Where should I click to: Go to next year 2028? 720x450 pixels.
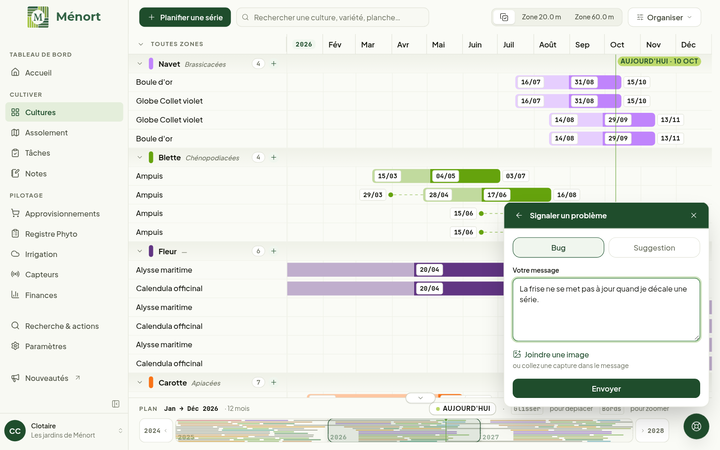(652, 431)
